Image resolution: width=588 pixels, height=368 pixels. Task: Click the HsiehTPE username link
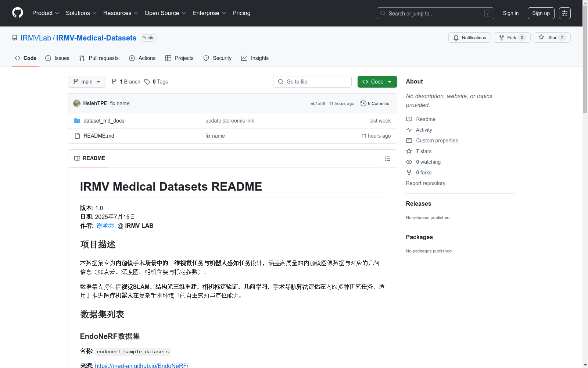point(95,103)
